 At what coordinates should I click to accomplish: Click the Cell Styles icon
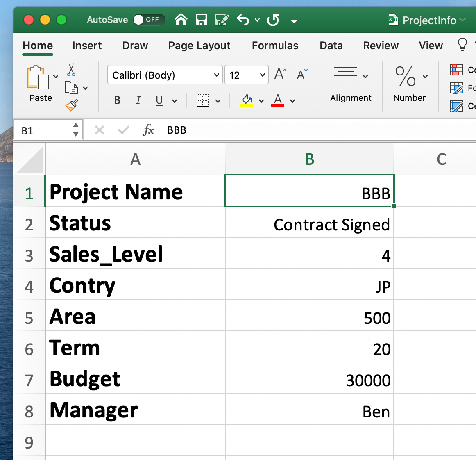(x=456, y=106)
